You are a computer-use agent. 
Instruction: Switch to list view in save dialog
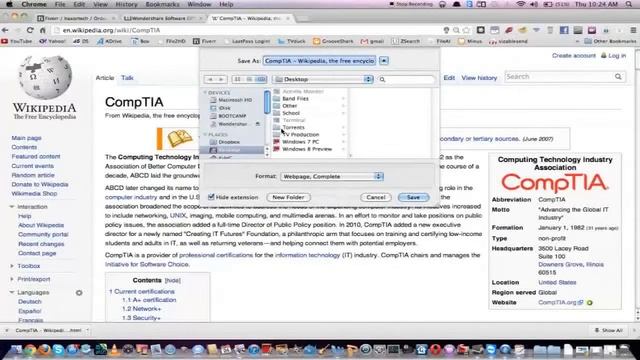(249, 79)
